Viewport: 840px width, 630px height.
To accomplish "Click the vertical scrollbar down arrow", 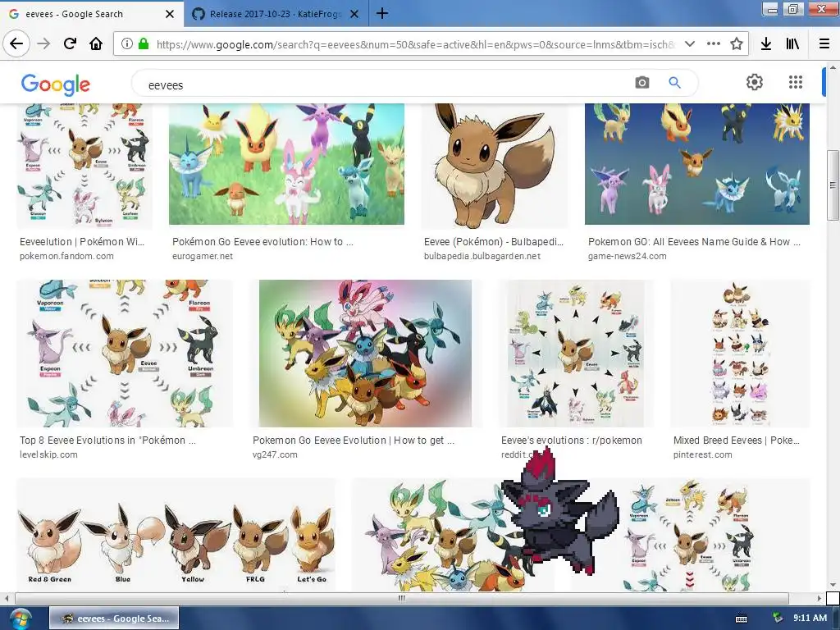I will tap(833, 584).
